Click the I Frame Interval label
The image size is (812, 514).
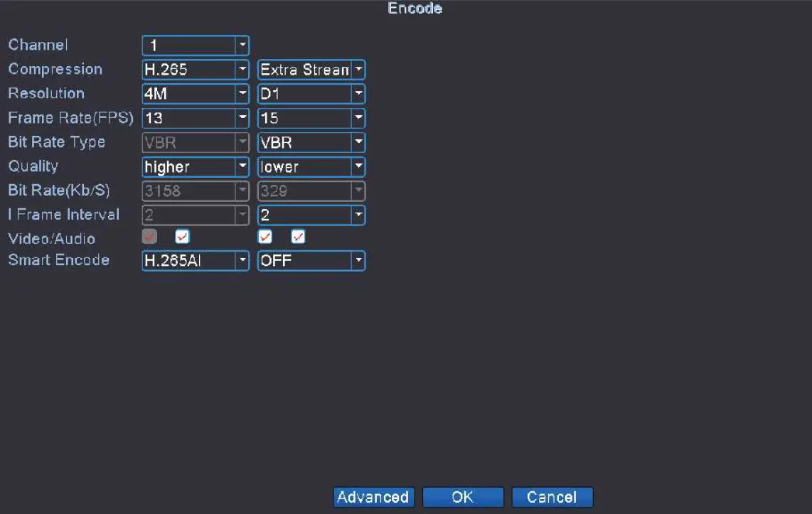click(x=64, y=215)
